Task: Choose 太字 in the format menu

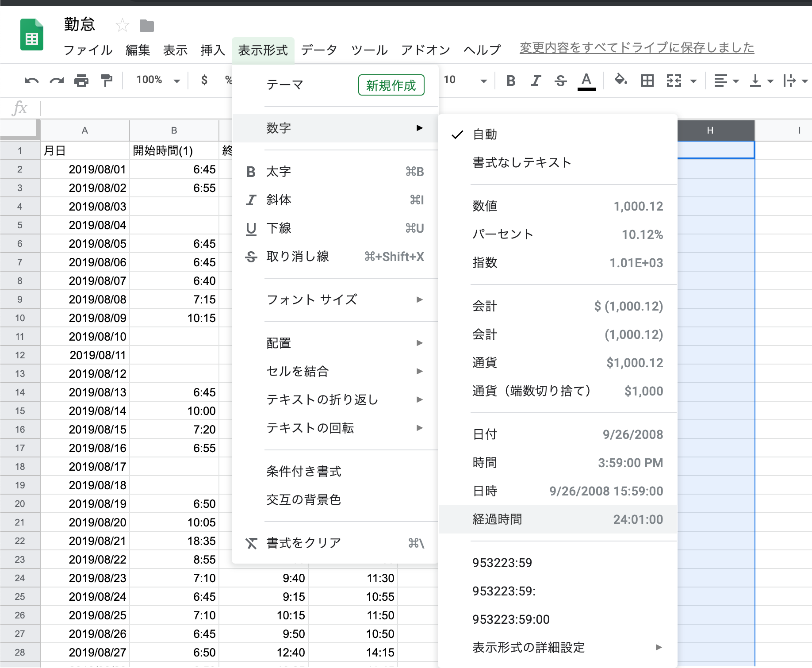Action: point(335,172)
